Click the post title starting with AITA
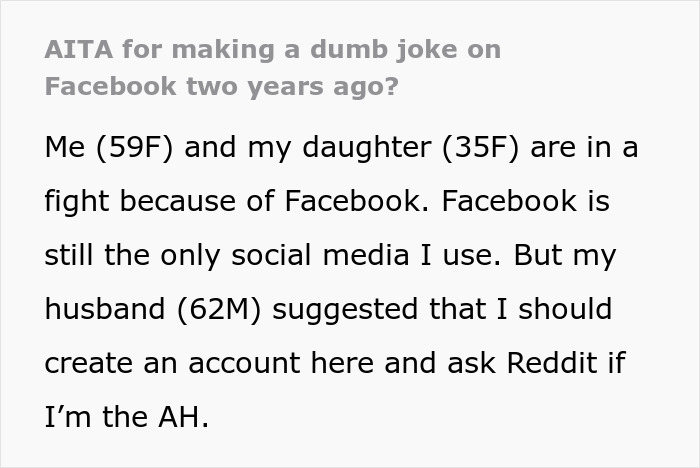 tap(272, 48)
